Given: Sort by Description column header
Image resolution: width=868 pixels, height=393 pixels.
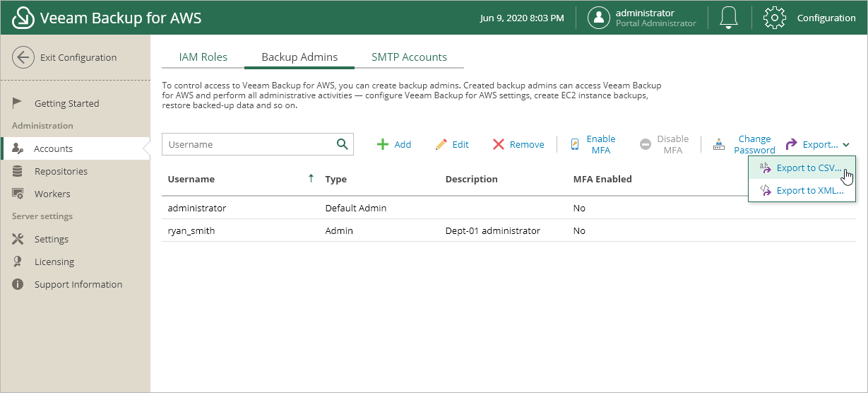Looking at the screenshot, I should [x=472, y=179].
